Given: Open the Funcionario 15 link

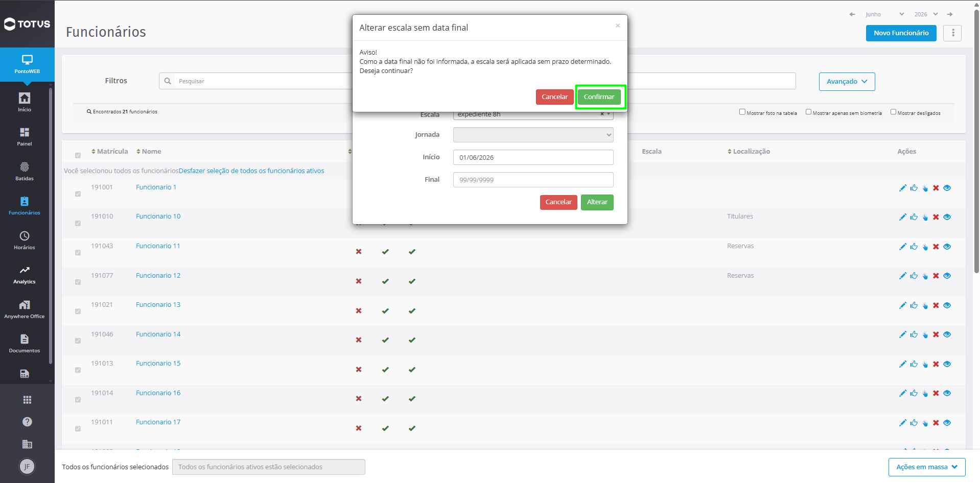Looking at the screenshot, I should tap(158, 364).
